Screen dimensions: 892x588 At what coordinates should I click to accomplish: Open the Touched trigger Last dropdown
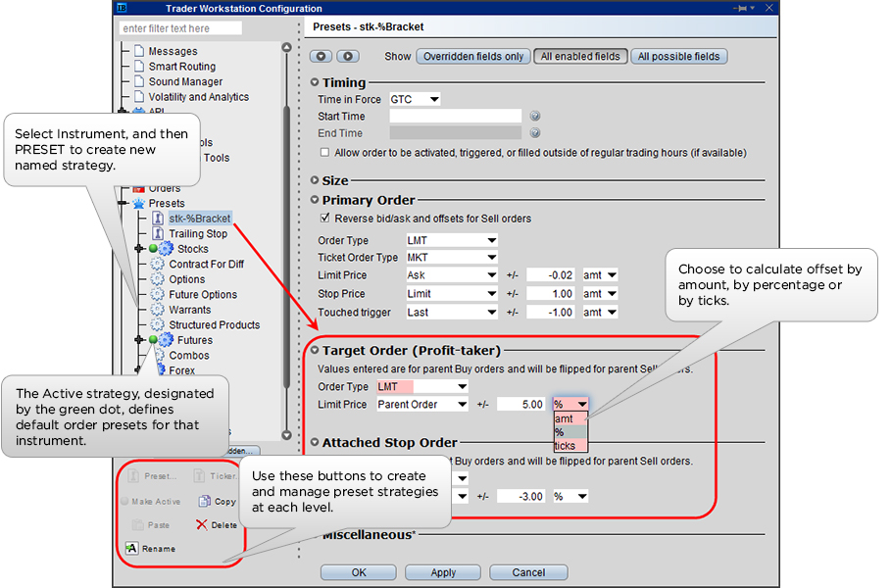pos(452,313)
